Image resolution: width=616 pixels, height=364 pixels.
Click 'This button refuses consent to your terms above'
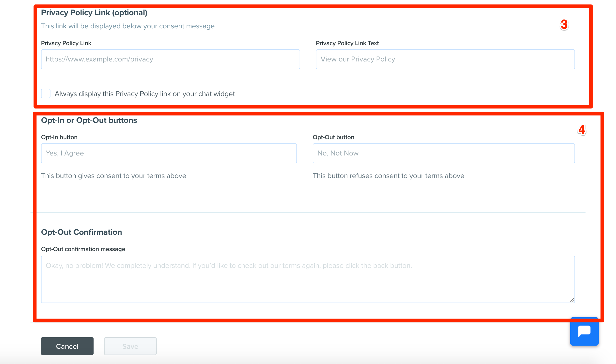[388, 176]
